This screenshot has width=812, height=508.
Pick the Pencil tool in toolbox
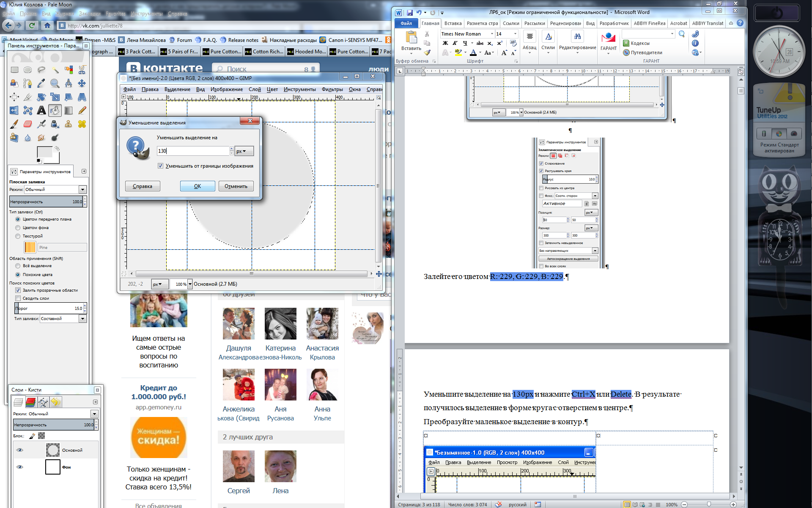tap(82, 110)
